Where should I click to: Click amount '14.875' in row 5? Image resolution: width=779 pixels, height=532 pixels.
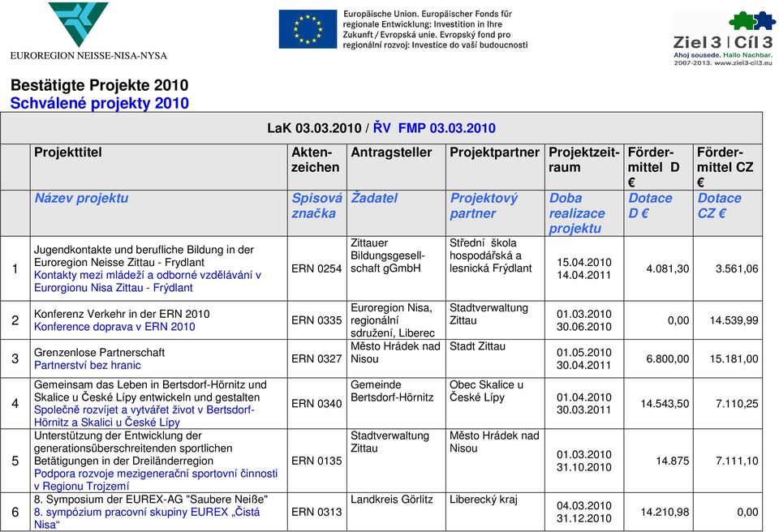coord(672,461)
